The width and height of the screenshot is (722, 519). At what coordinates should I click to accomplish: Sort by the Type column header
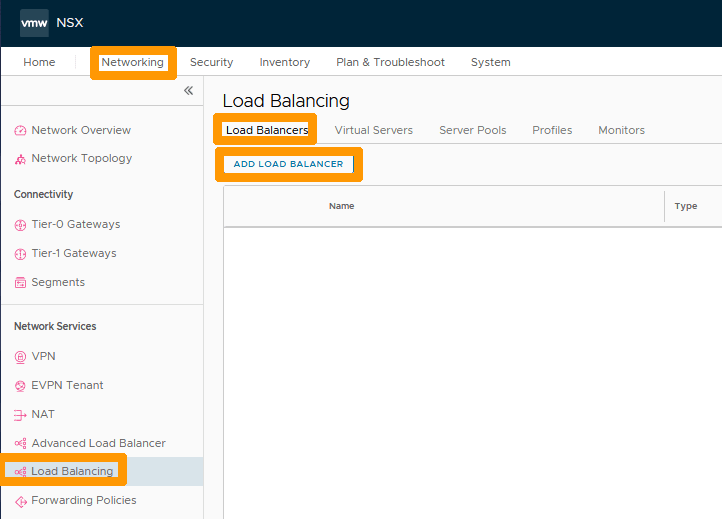click(686, 206)
